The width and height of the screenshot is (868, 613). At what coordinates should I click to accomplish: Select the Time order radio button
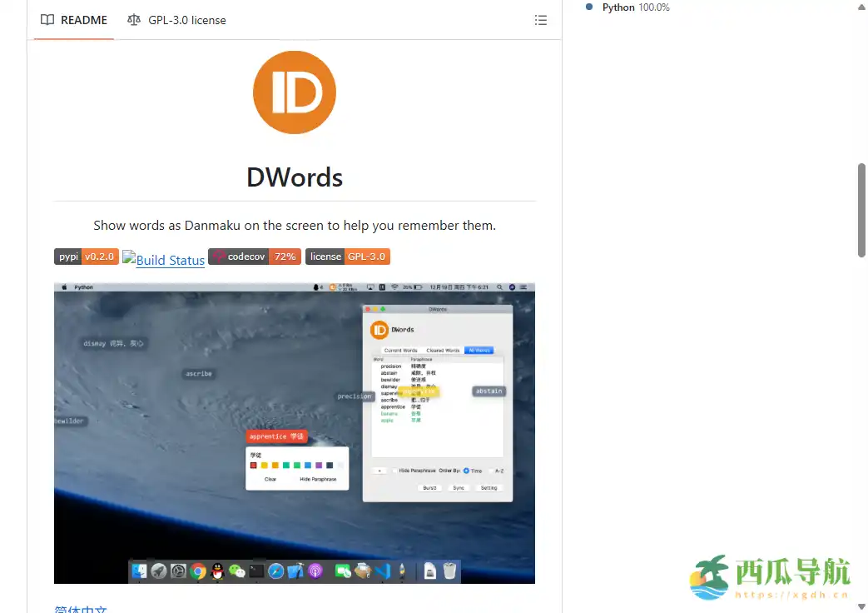466,471
